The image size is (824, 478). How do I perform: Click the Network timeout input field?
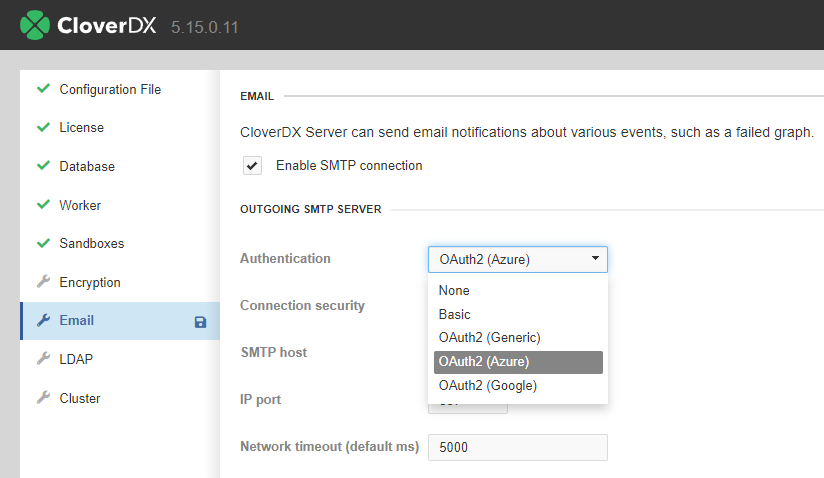pyautogui.click(x=517, y=448)
